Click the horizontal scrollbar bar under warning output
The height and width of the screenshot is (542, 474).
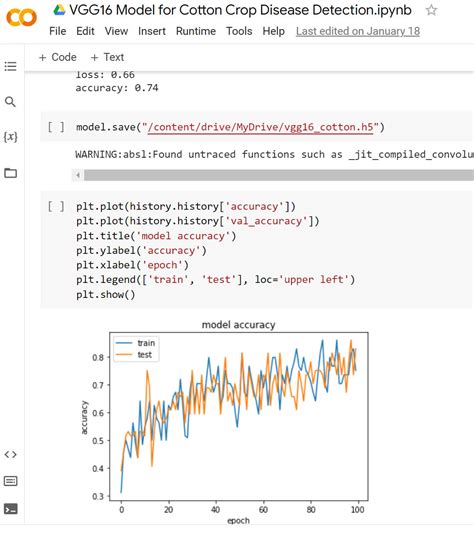coord(279,175)
